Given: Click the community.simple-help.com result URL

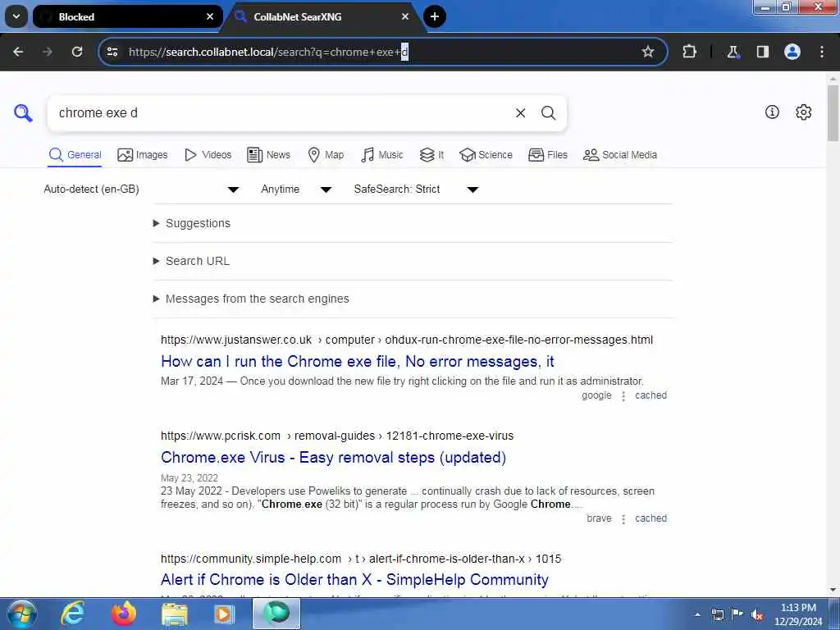Looking at the screenshot, I should pos(361,559).
